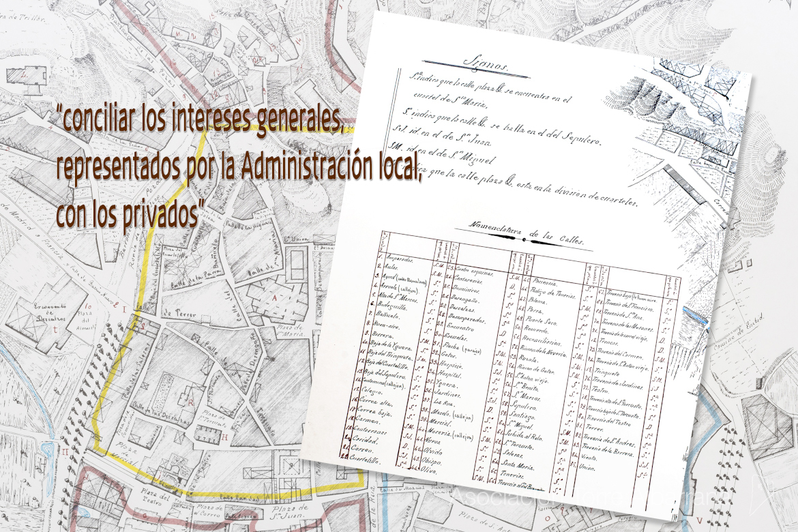Select the "Unión" entry in the street table

[585, 467]
